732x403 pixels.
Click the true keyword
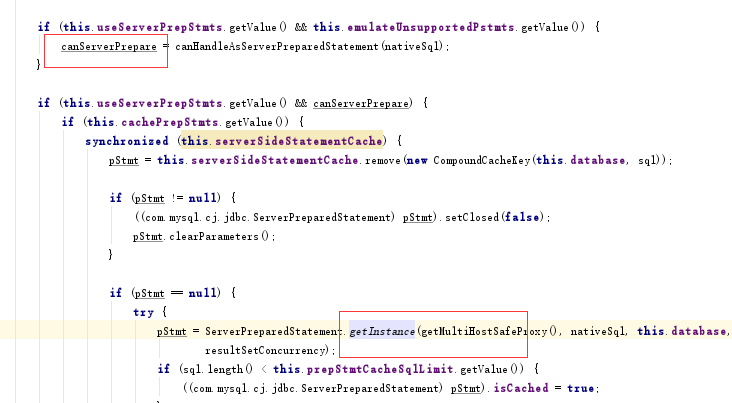[x=580, y=388]
